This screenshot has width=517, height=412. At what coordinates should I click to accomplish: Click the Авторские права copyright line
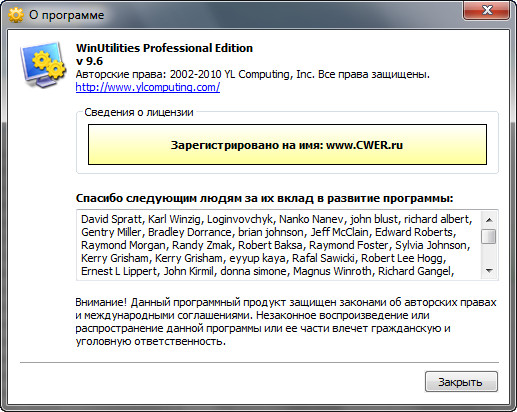[x=253, y=74]
